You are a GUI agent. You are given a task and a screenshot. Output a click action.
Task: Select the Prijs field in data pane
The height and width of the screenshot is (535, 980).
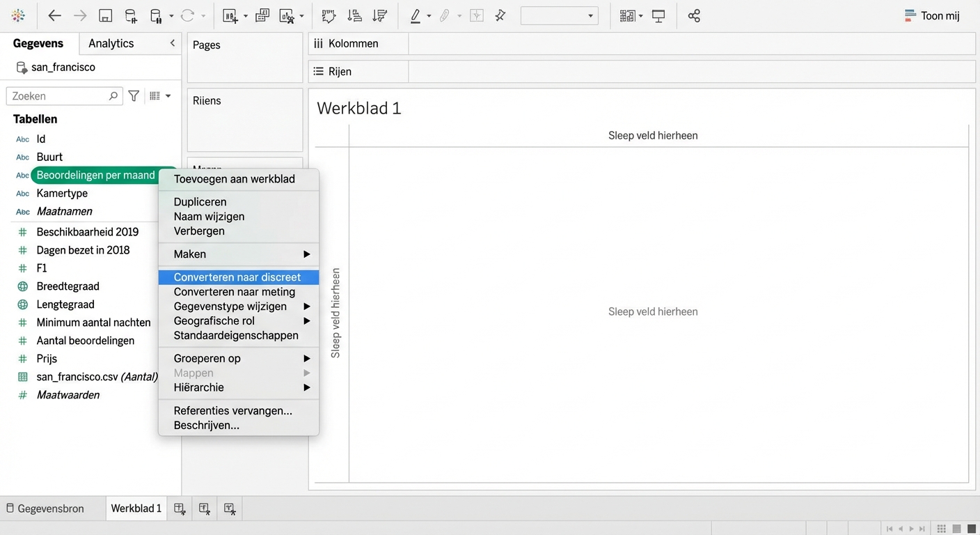(47, 359)
